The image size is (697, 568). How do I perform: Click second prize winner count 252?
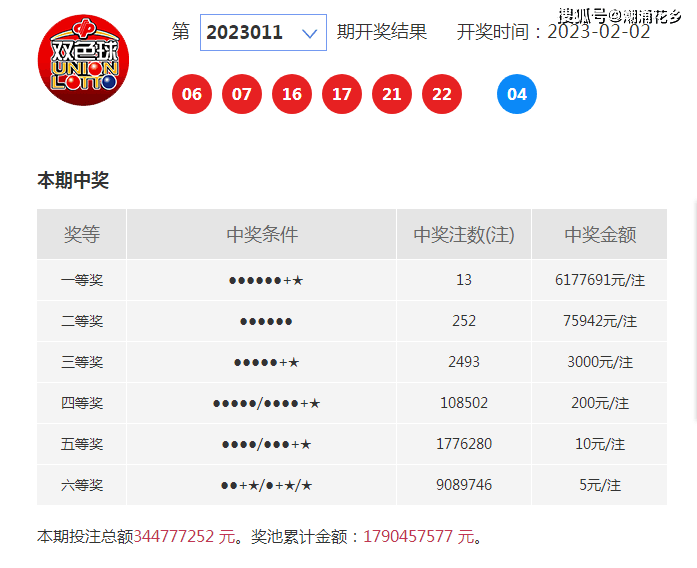click(464, 321)
